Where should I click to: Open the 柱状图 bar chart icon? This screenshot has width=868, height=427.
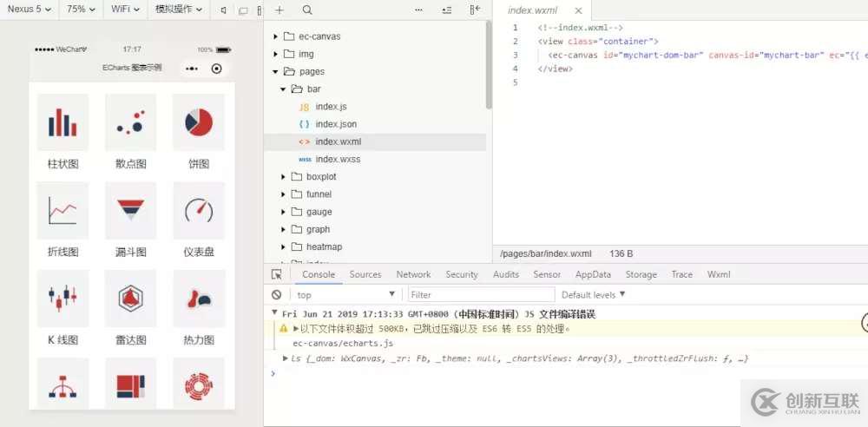(x=62, y=122)
